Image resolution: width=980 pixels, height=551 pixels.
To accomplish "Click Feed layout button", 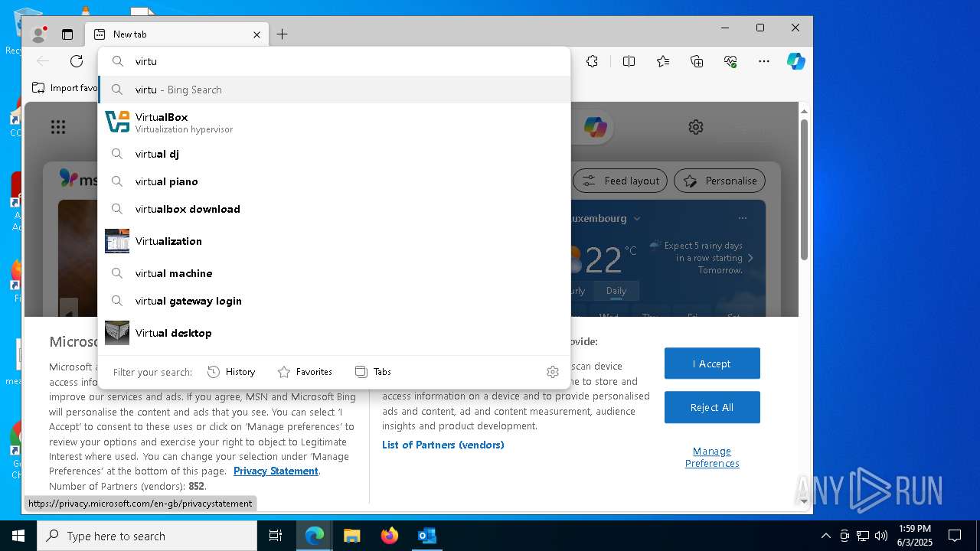I will click(620, 181).
